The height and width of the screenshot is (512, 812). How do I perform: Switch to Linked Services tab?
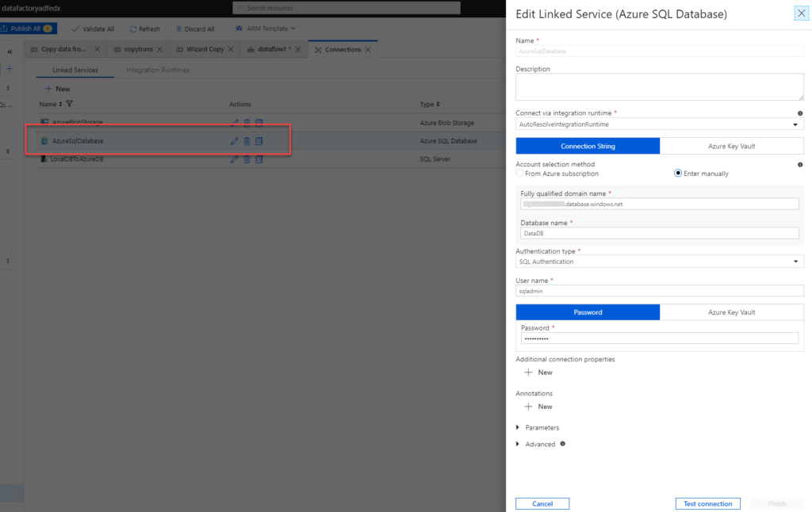click(75, 70)
